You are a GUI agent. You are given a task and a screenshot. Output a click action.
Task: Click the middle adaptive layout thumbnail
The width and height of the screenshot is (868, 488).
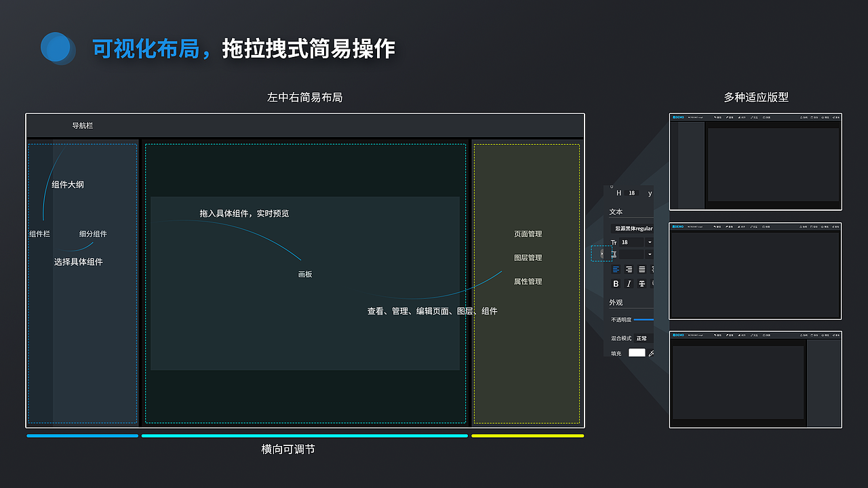tap(755, 271)
